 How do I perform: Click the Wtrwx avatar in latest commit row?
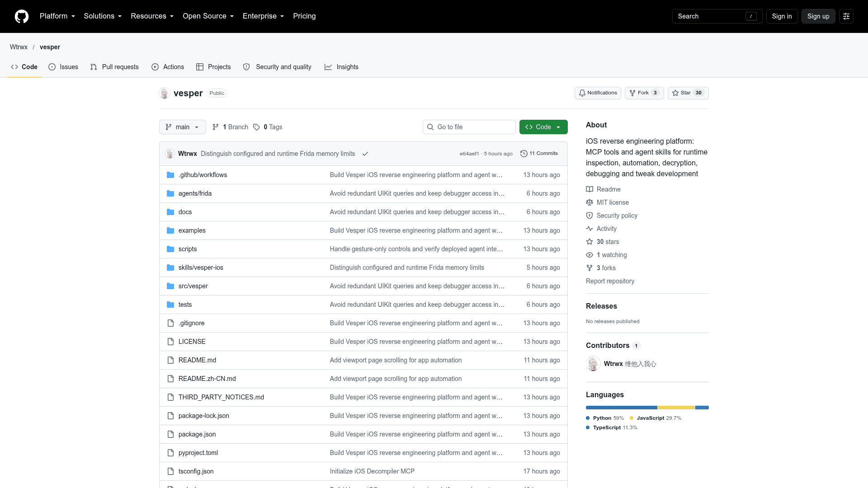click(170, 154)
